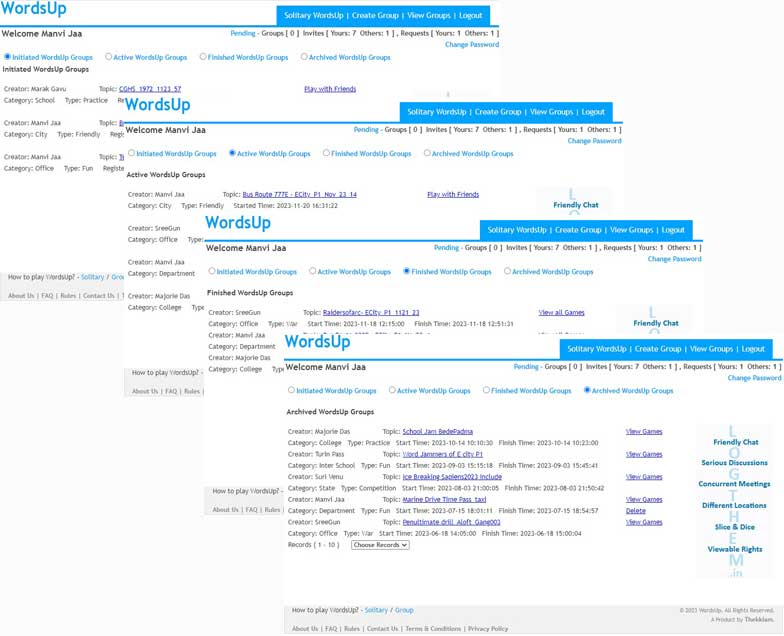Select Finished WordsUp Groups radio in Active Groups window
The width and height of the screenshot is (784, 636).
coord(326,153)
